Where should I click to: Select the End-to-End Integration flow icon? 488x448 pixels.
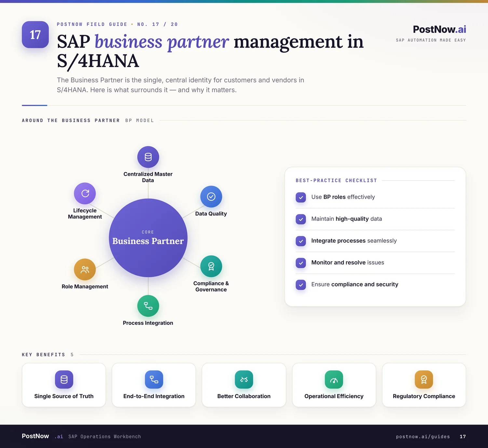154,379
